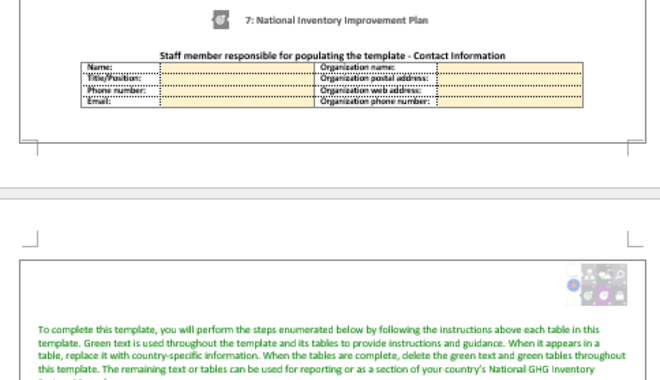660x380 pixels.
Task: Click the Organization postal address input cell
Action: pyautogui.click(x=510, y=79)
